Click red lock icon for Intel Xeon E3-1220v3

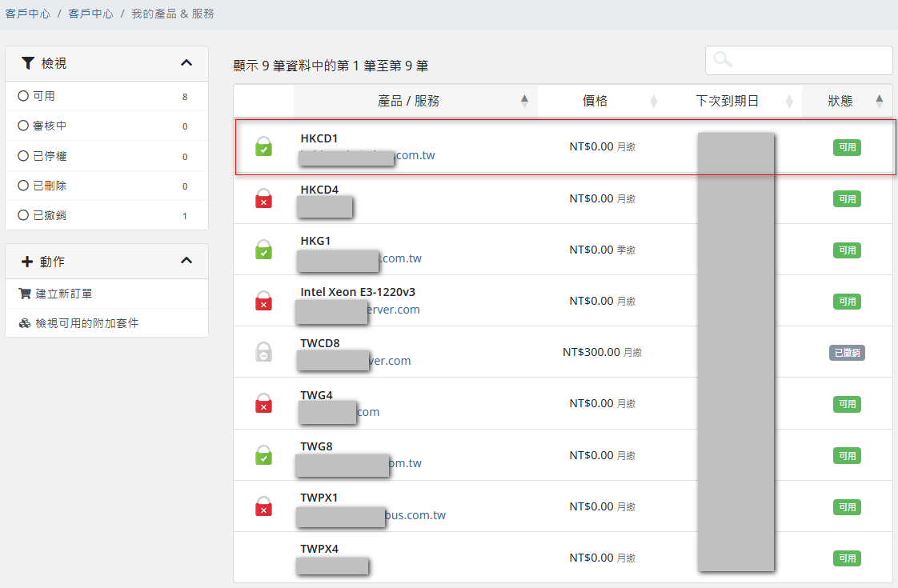(x=263, y=301)
